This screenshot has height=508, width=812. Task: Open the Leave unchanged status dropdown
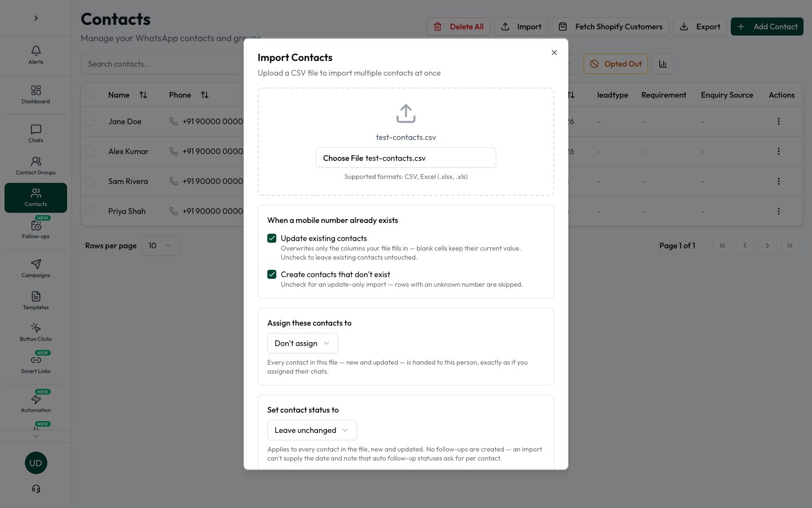[312, 430]
